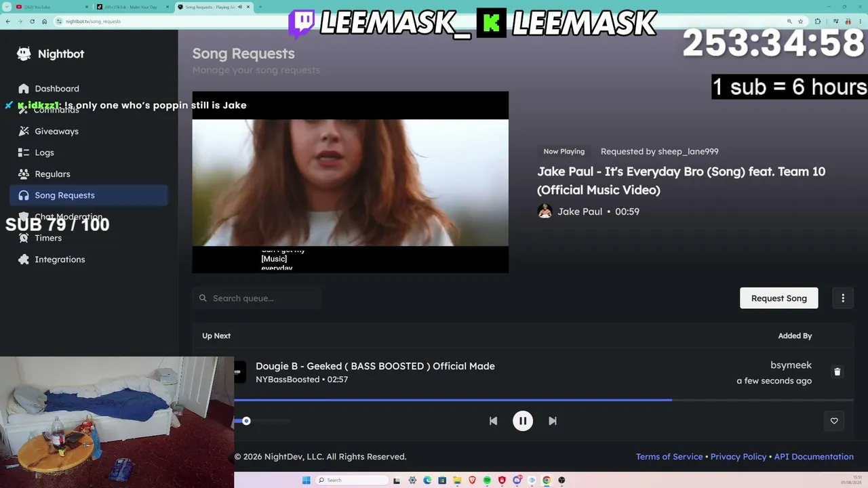Pause the currently playing song
This screenshot has width=868, height=488.
coord(523,421)
